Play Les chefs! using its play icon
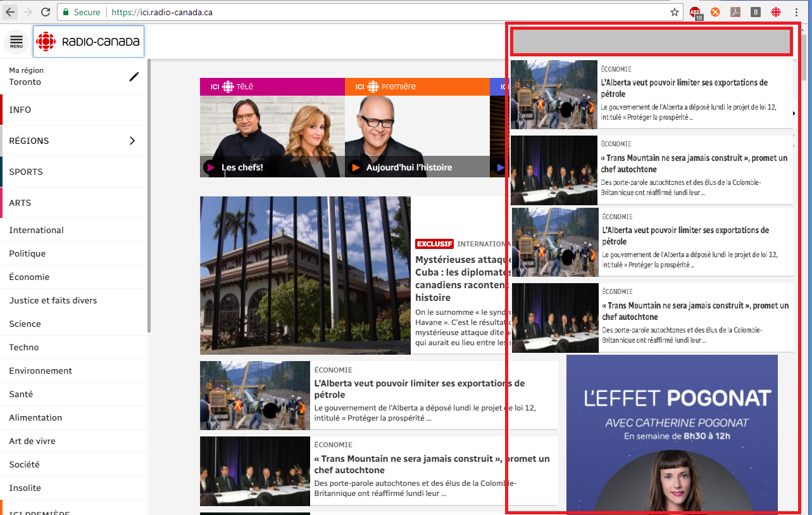The height and width of the screenshot is (515, 812). [211, 168]
